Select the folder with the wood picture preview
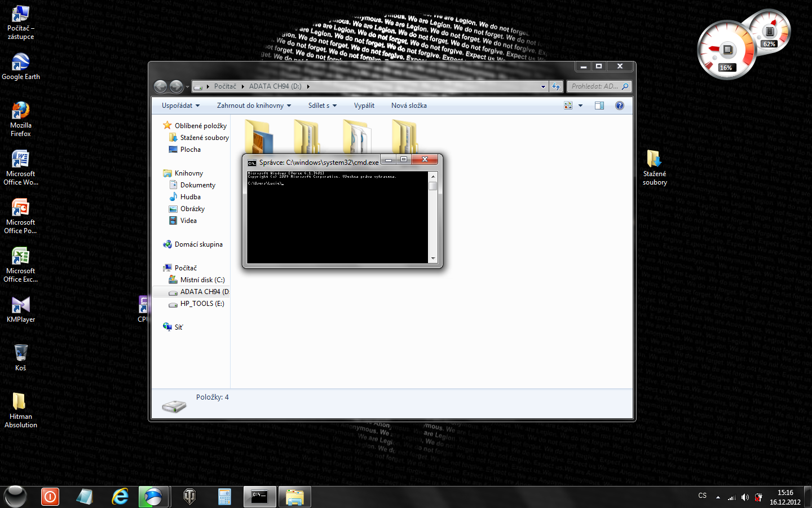The width and height of the screenshot is (812, 508). [x=258, y=137]
